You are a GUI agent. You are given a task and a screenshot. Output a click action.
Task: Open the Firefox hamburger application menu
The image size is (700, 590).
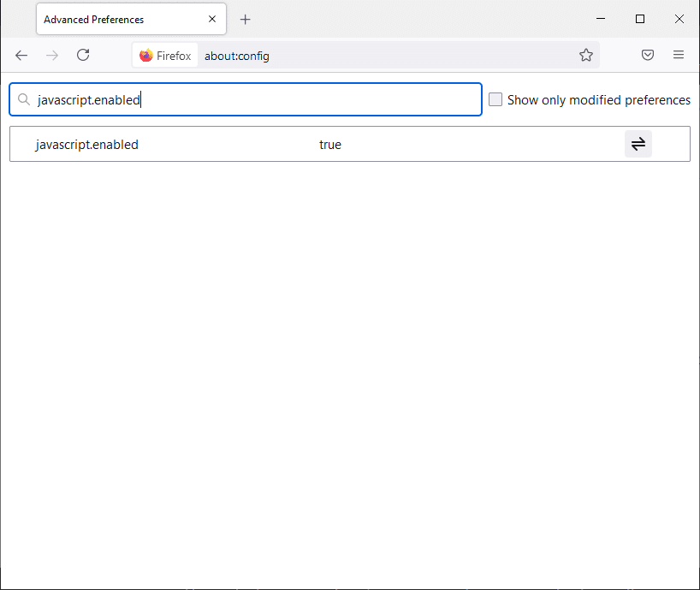pos(679,55)
